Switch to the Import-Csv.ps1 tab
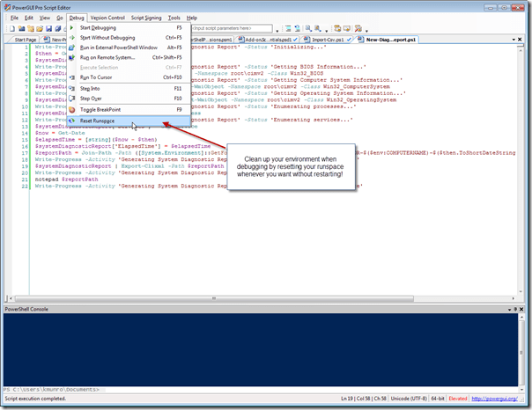532x410 pixels. (328, 40)
